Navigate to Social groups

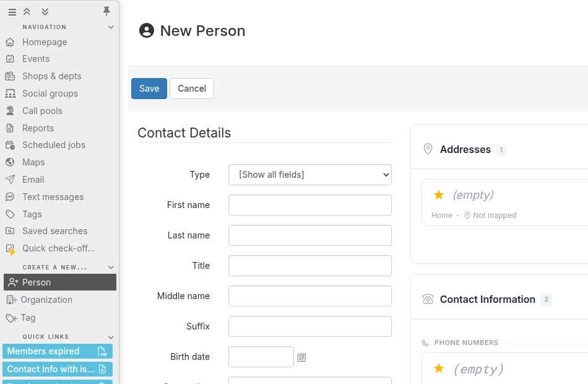50,94
